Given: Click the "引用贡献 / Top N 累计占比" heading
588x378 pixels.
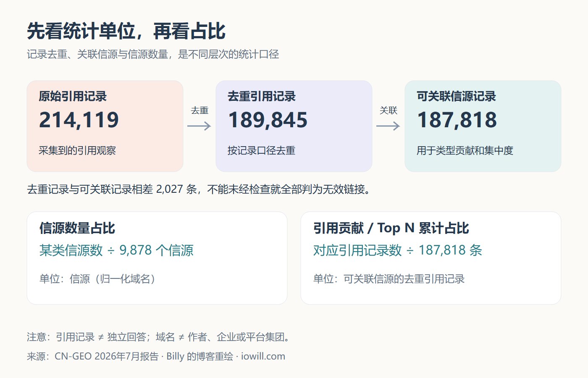Looking at the screenshot, I should [x=391, y=228].
